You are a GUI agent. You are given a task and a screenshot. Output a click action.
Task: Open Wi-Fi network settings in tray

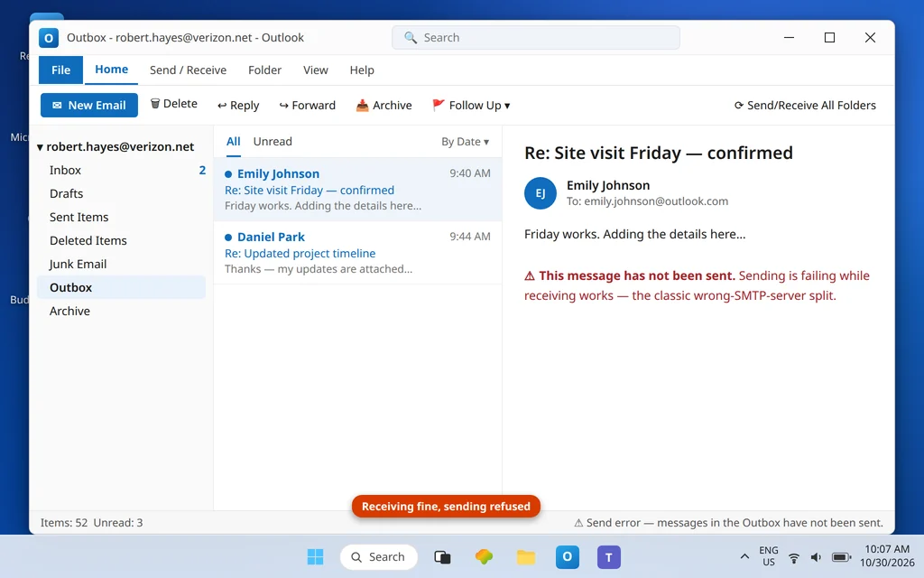[x=794, y=557]
